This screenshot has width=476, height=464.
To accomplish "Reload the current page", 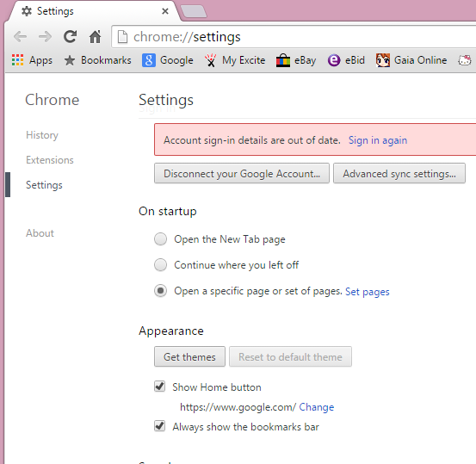I will (x=70, y=37).
